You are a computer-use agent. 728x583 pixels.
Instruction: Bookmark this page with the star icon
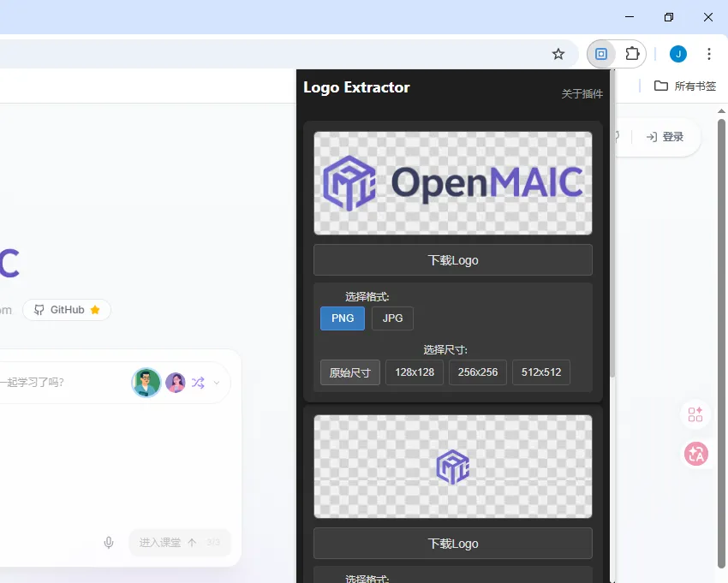[558, 54]
